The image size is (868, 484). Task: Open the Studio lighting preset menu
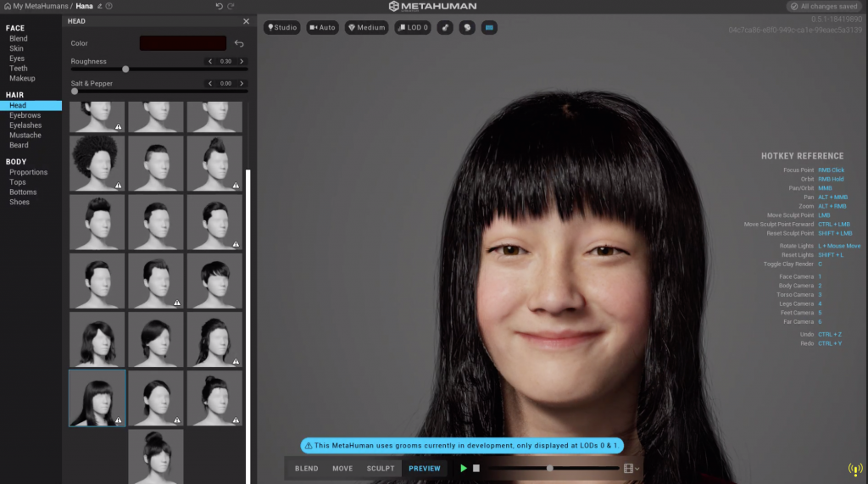point(281,27)
